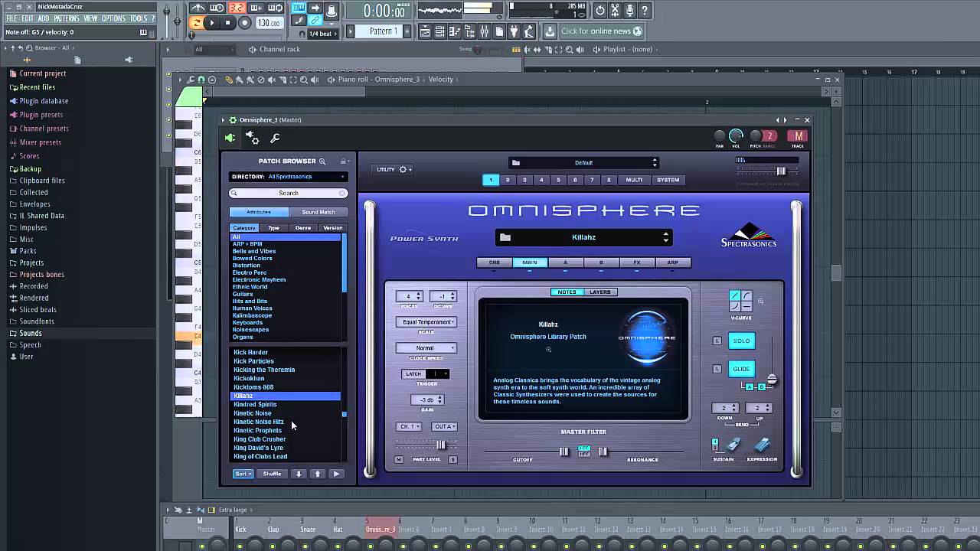
Task: Open the Plugin database folder in browser
Action: click(44, 101)
